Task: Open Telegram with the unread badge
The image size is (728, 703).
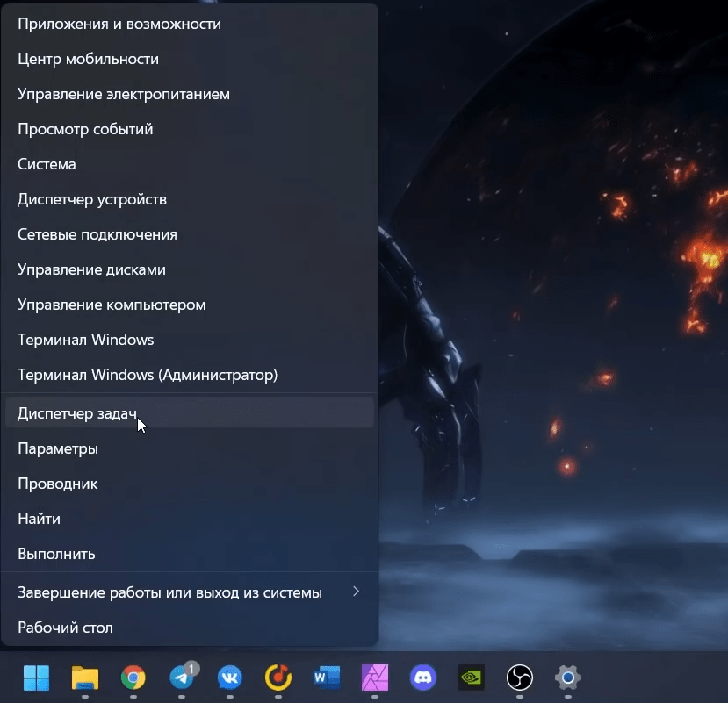Action: 183,678
